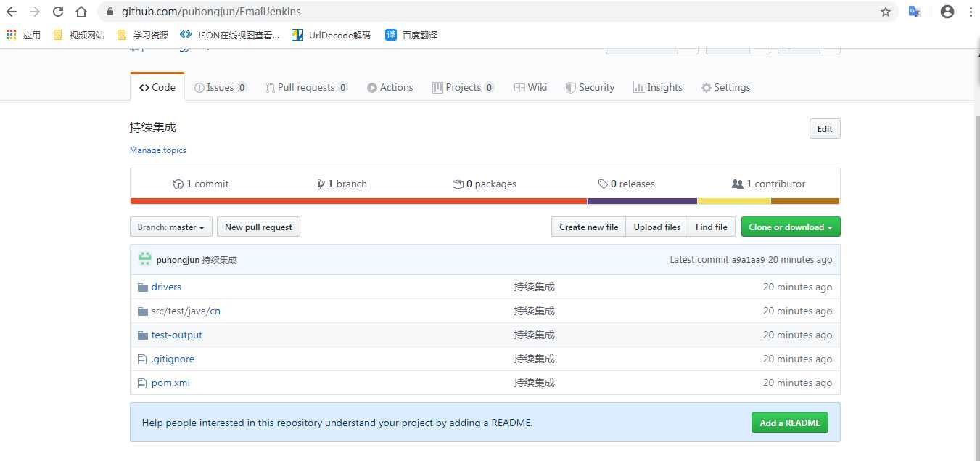Open the drivers folder
The width and height of the screenshot is (980, 461).
pyautogui.click(x=166, y=287)
